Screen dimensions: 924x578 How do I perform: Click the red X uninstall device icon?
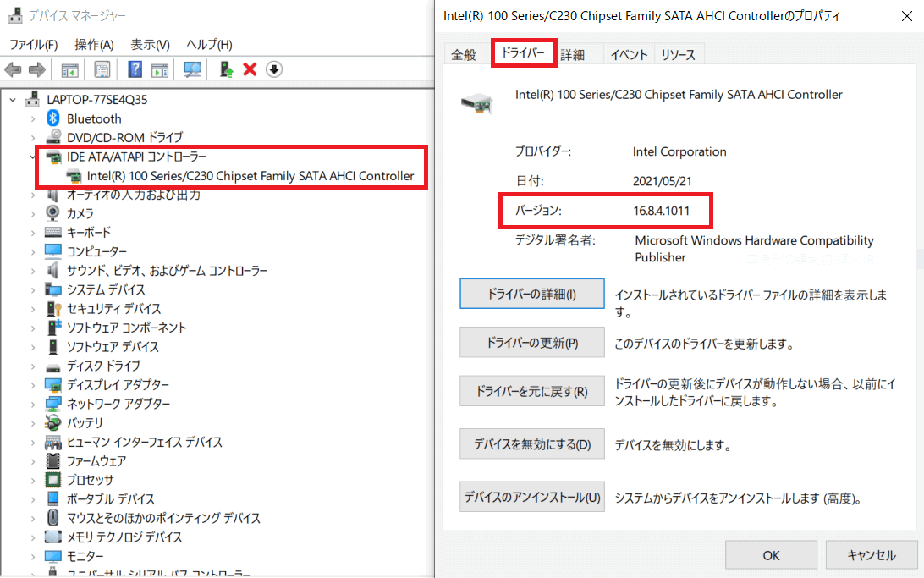pos(250,69)
